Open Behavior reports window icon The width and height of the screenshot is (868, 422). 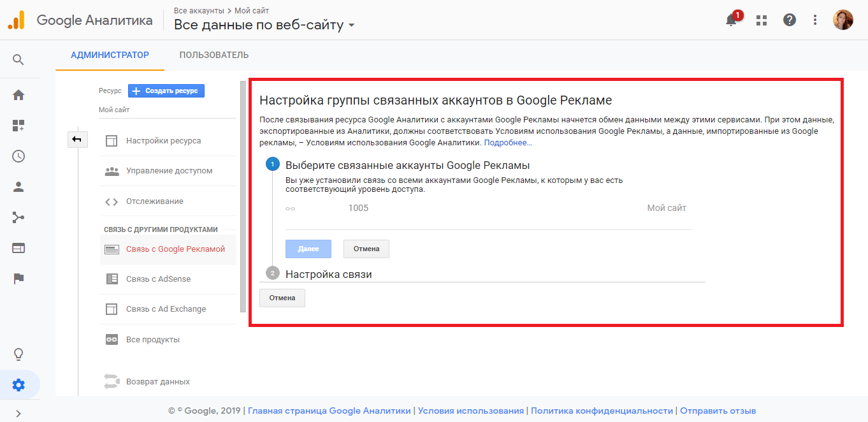18,248
